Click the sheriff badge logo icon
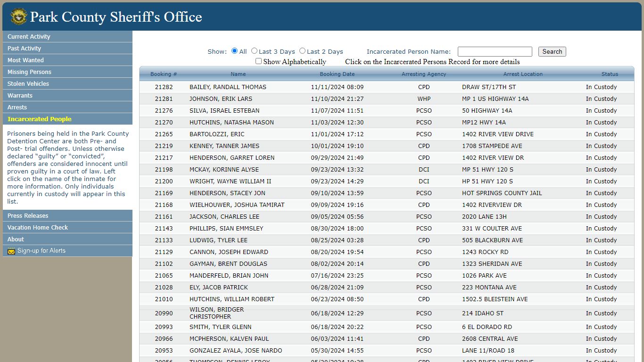The width and height of the screenshot is (644, 362). tap(19, 16)
